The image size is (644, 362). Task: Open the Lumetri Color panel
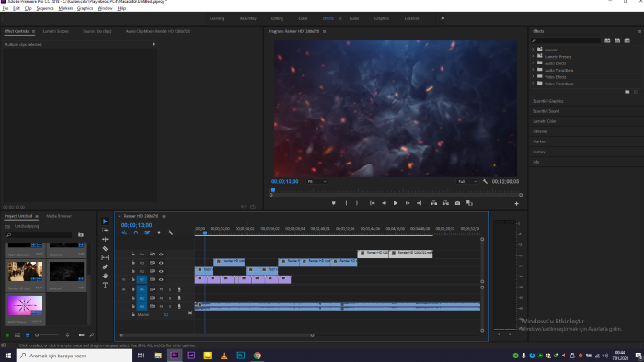tap(545, 121)
